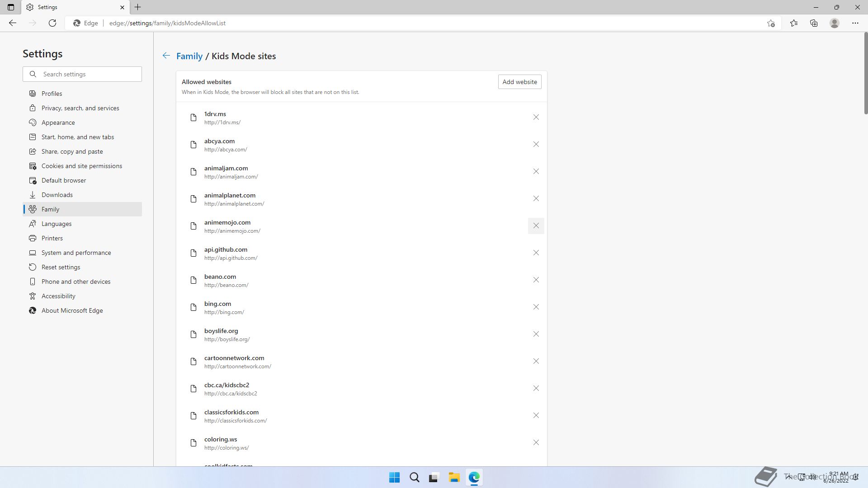Click the beano.com page icon
The height and width of the screenshot is (488, 868).
pos(193,280)
